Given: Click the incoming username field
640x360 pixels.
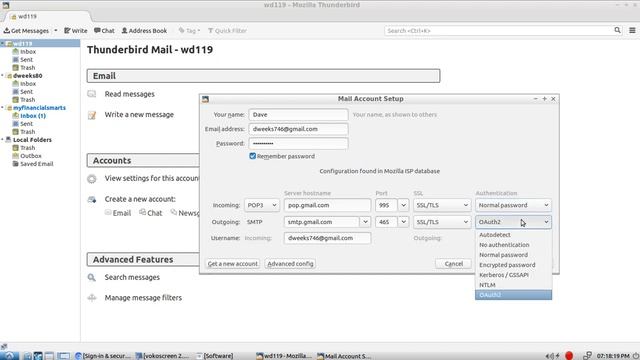Looking at the screenshot, I should point(327,238).
